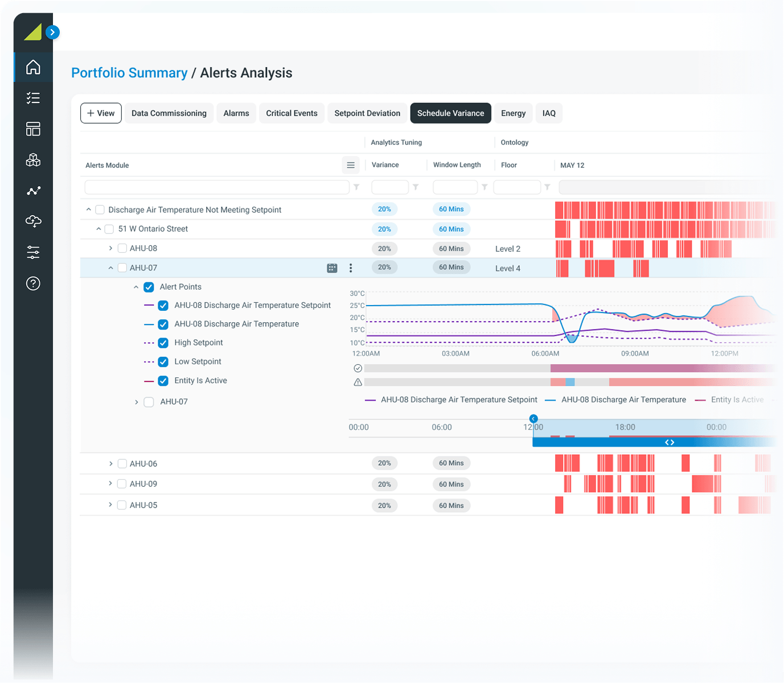This screenshot has width=784, height=683.
Task: Click the range handle arrows icon
Action: [670, 442]
